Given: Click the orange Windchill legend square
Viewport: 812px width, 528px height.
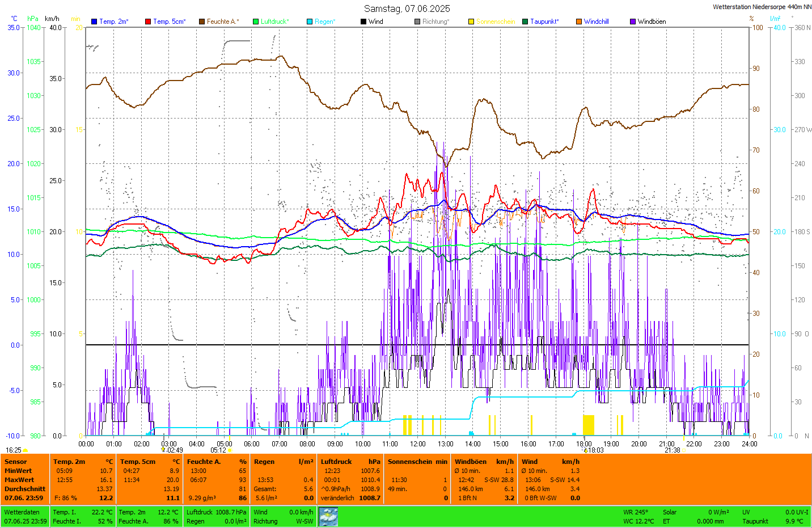Looking at the screenshot, I should pyautogui.click(x=579, y=22).
